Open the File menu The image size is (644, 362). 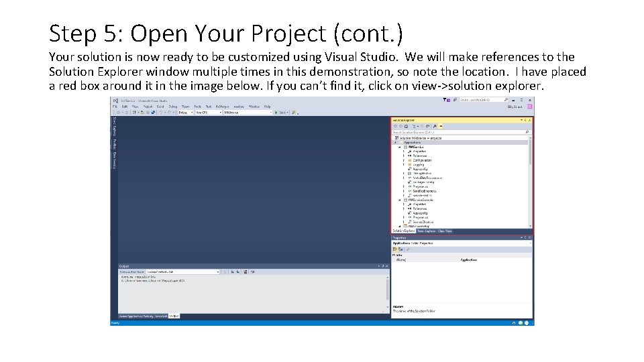pos(115,107)
